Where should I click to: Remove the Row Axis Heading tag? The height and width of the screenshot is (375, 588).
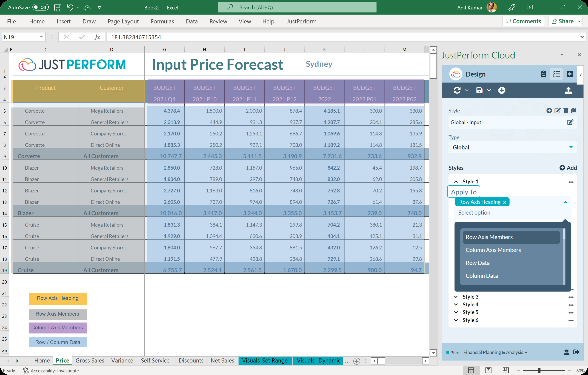pos(505,202)
